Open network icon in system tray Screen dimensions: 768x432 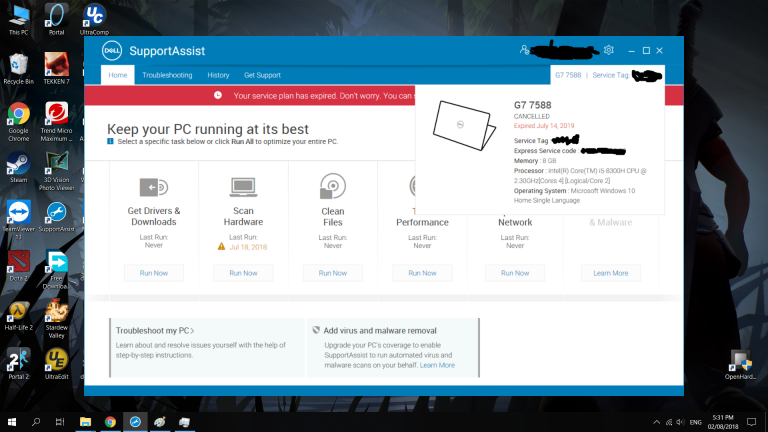[669, 422]
